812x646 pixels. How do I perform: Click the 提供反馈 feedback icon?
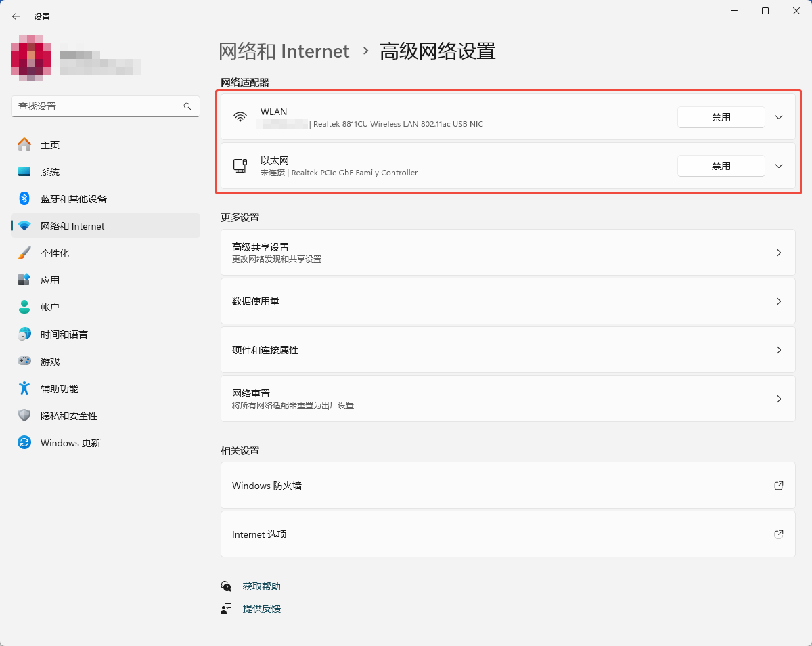[226, 609]
